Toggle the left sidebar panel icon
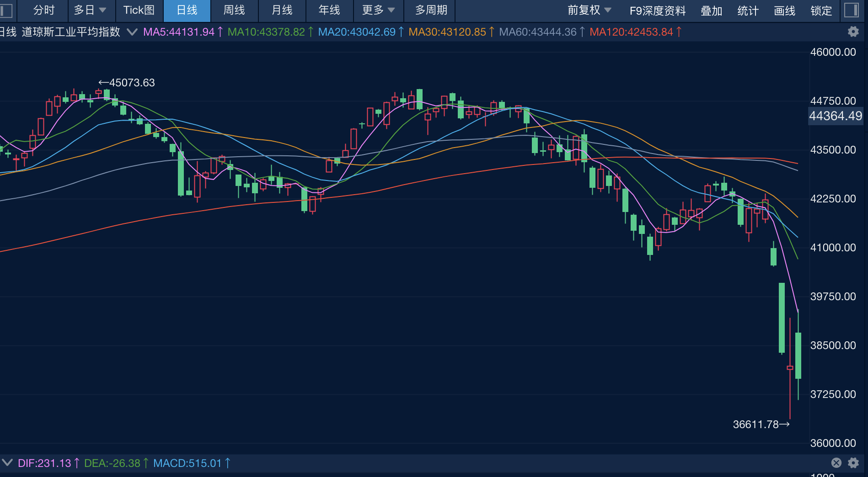Viewport: 868px width, 477px height. click(6, 10)
